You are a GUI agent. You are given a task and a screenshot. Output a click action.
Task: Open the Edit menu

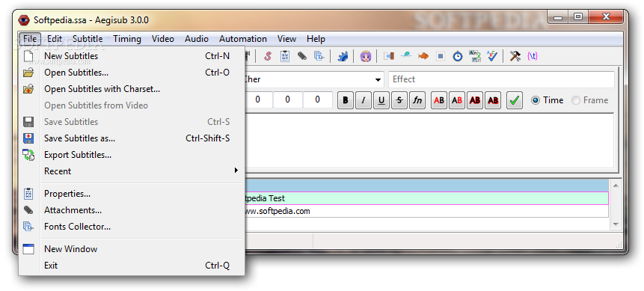click(55, 39)
